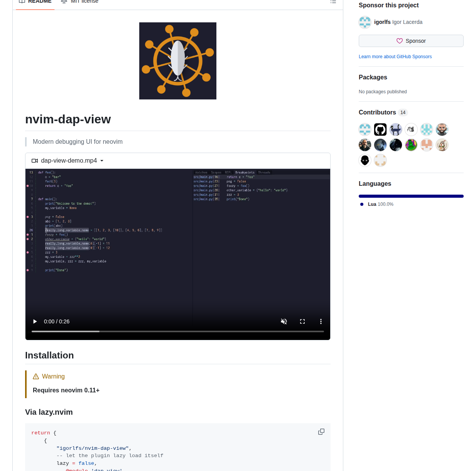Click the igorlfs sponsor avatar
476x471 pixels.
365,22
